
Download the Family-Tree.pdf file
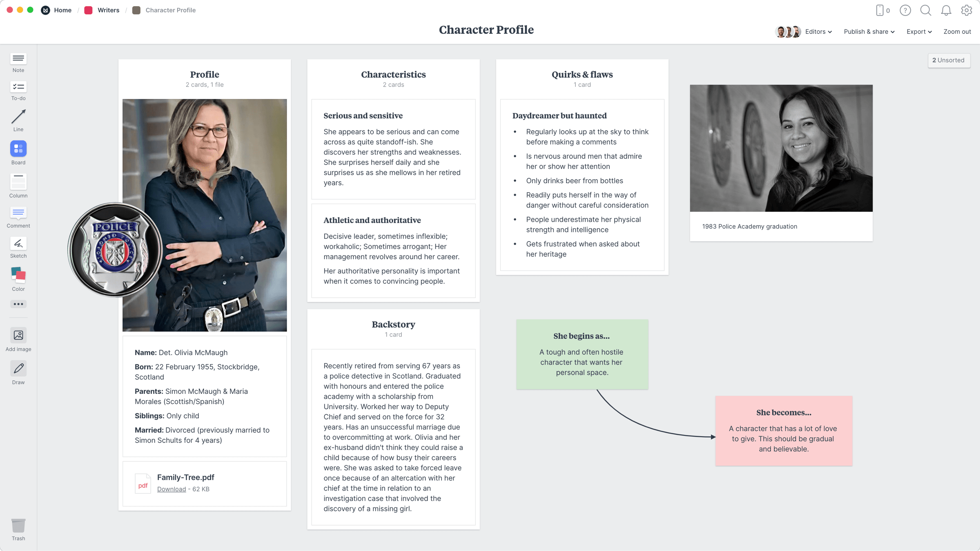click(171, 489)
